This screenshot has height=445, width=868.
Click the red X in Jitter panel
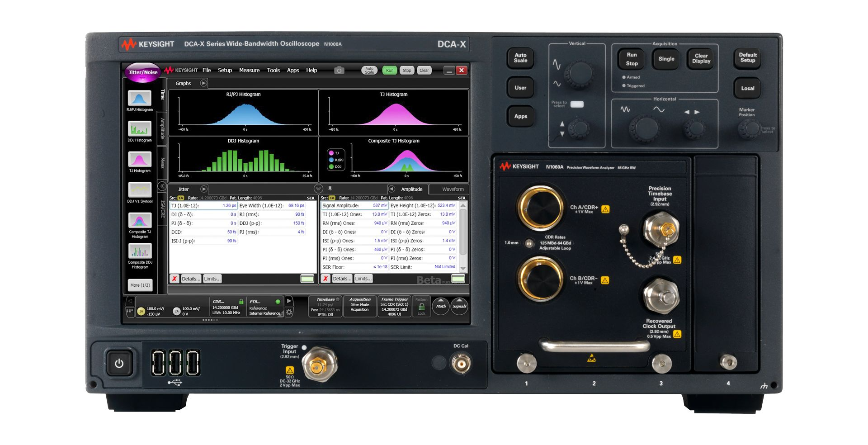click(174, 279)
